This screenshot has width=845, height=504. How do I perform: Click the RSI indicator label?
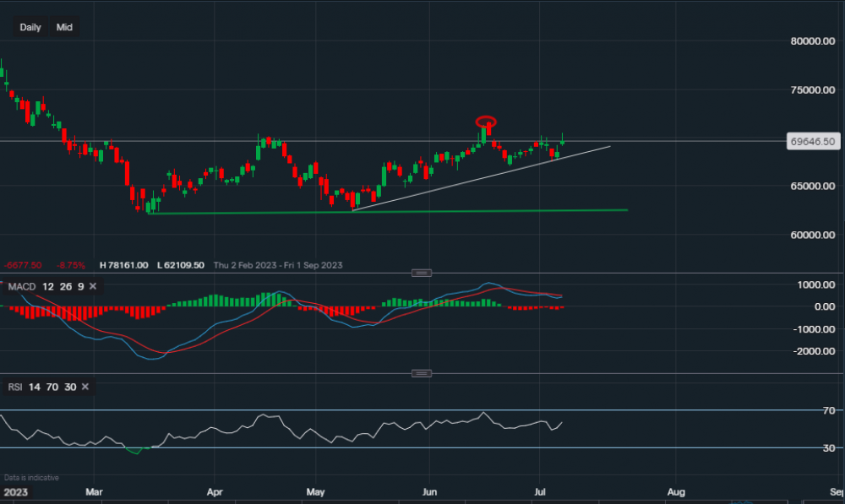tap(15, 387)
